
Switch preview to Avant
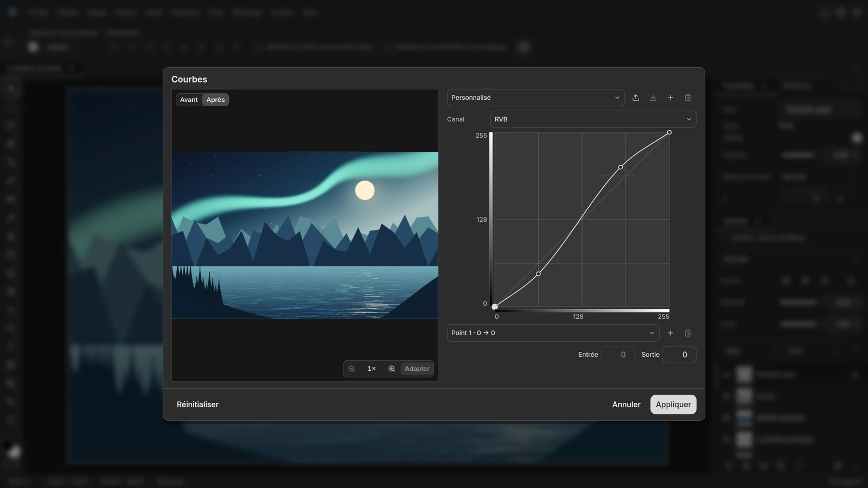coord(189,100)
